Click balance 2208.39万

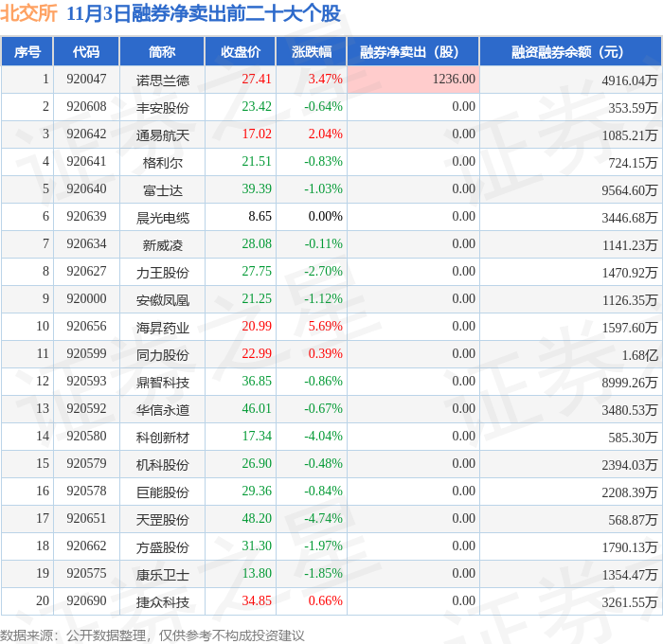(630, 492)
